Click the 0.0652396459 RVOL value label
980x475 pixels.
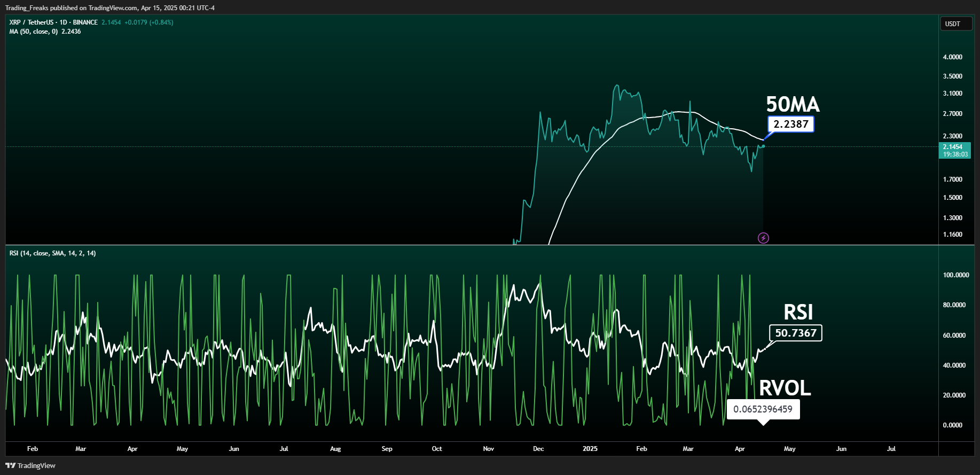[763, 409]
